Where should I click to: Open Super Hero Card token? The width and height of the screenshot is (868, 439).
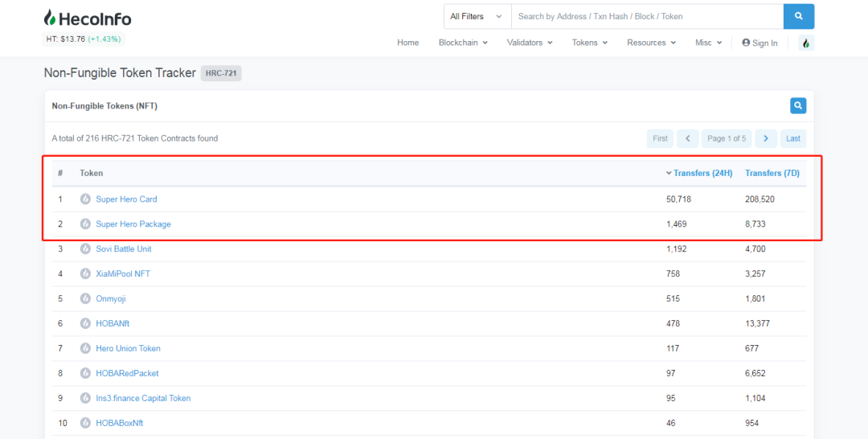tap(126, 199)
